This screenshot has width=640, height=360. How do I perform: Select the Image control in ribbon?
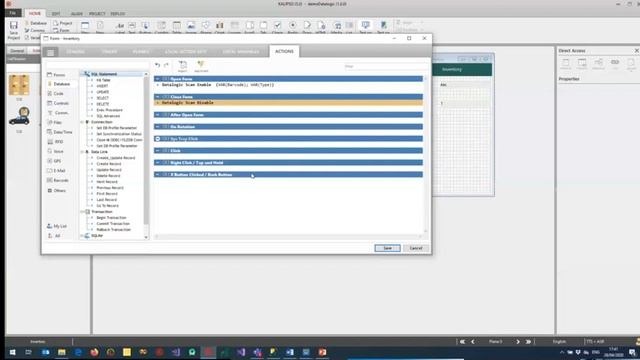pyautogui.click(x=191, y=28)
